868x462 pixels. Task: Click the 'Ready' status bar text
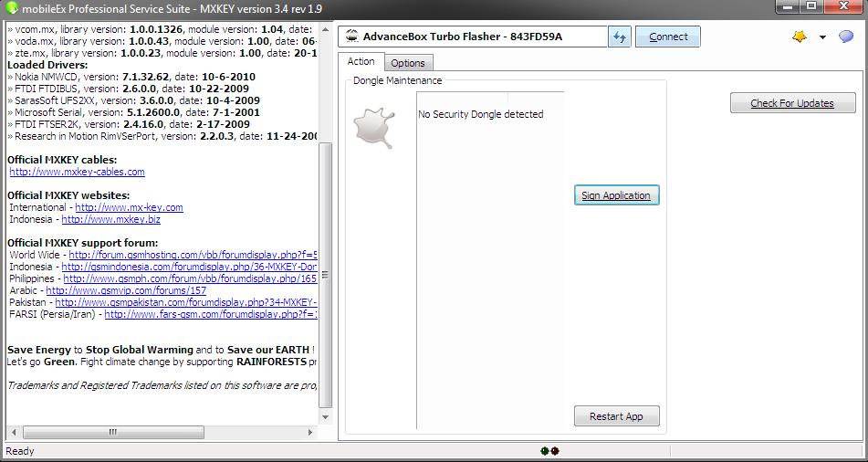pos(19,451)
